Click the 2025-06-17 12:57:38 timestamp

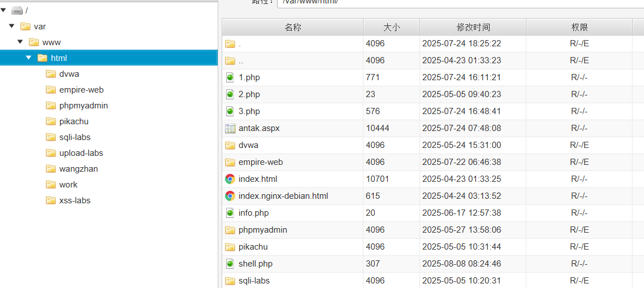coord(461,213)
